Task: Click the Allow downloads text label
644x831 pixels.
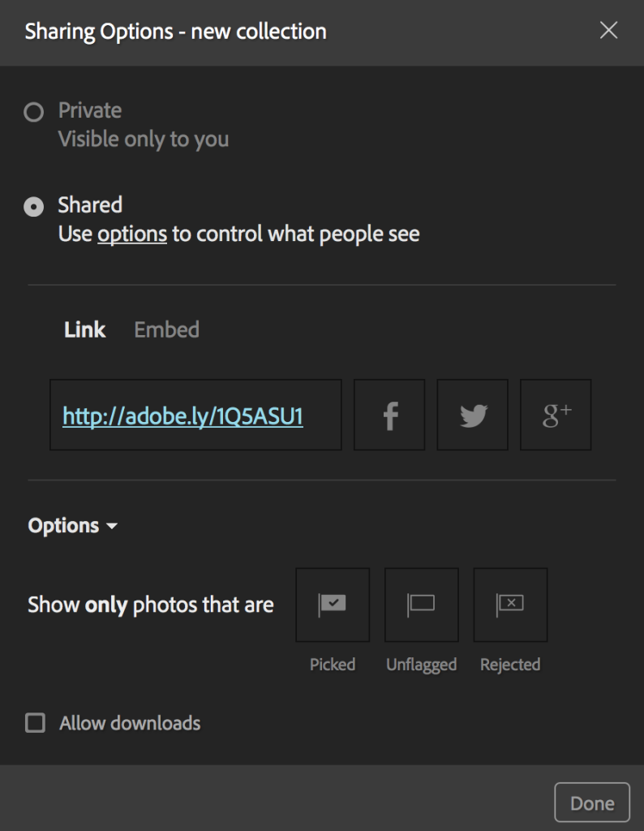Action: pyautogui.click(x=130, y=723)
